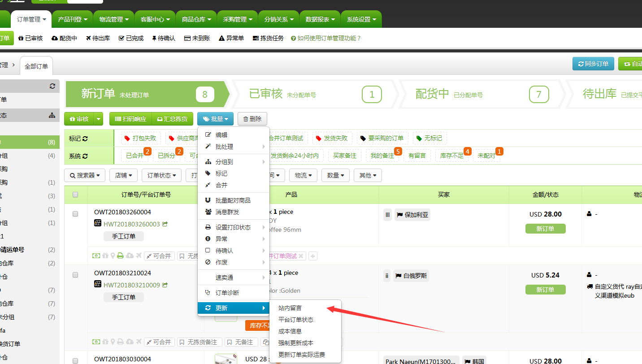
Task: Expand the arrow beside the 审核 button
Action: click(99, 119)
